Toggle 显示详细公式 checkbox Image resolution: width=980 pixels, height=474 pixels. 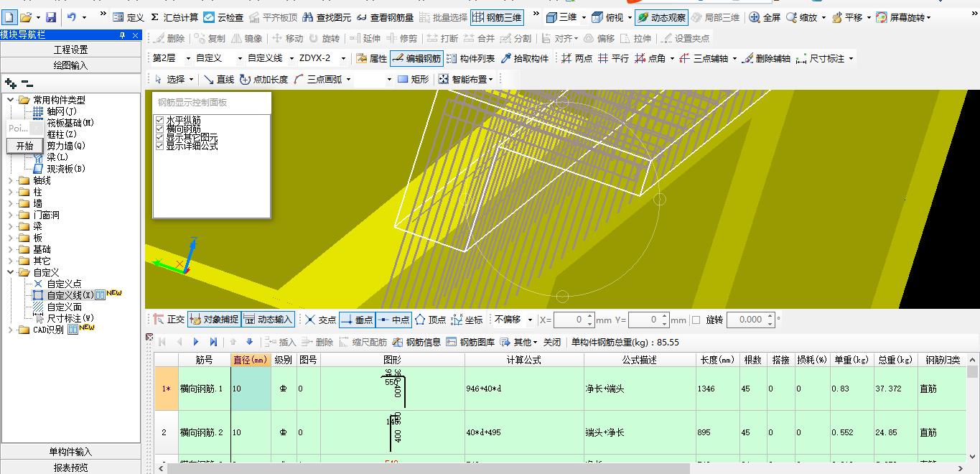[159, 146]
